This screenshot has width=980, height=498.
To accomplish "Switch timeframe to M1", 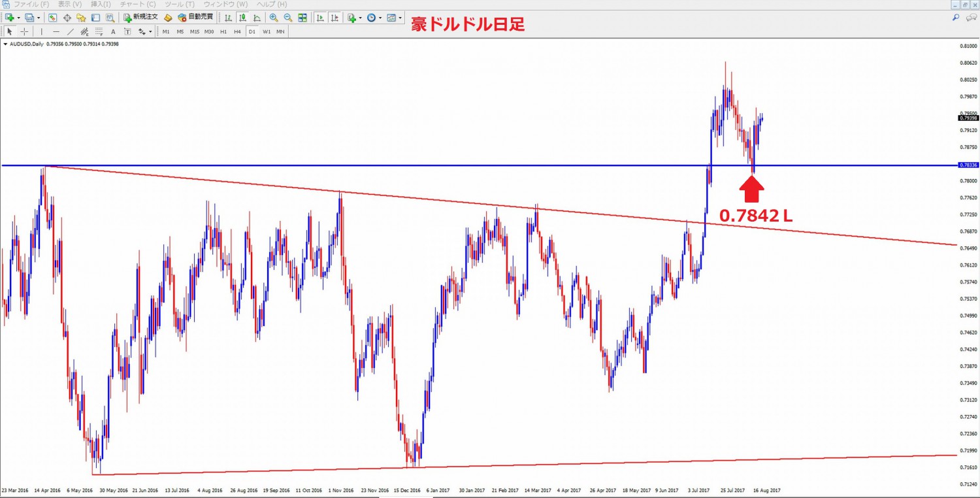I will click(x=166, y=31).
